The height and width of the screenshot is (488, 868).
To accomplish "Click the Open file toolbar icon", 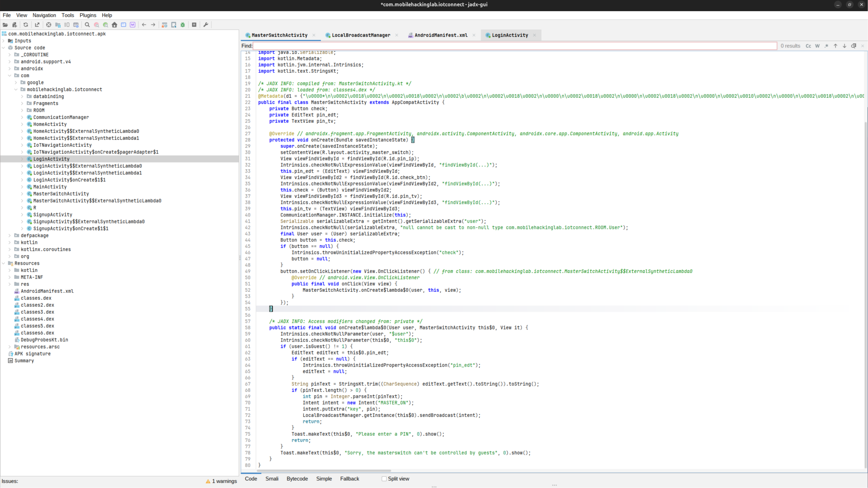I will pyautogui.click(x=5, y=25).
